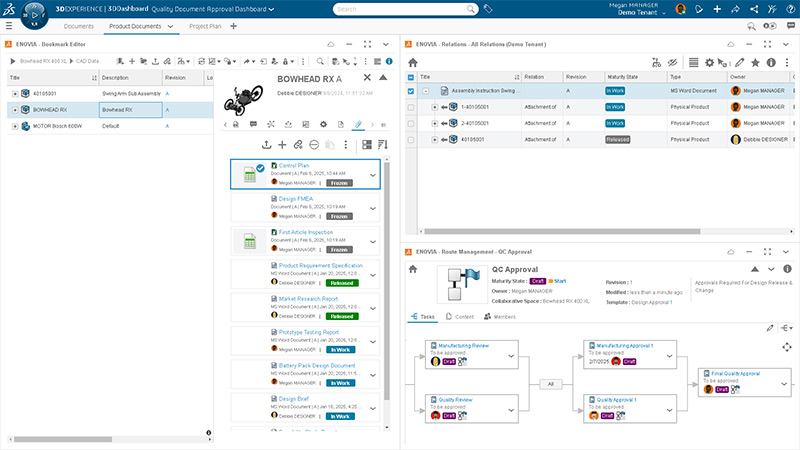
Task: Click the tag icon next to search
Action: 488,8
